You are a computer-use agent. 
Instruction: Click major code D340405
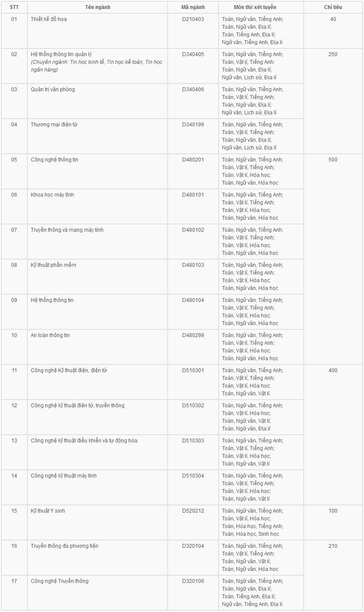point(193,54)
